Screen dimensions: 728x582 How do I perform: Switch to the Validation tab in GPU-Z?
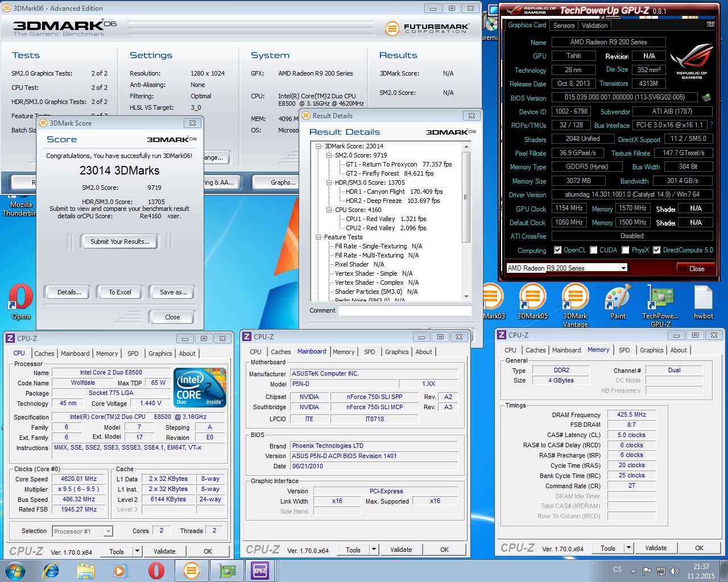coord(595,26)
